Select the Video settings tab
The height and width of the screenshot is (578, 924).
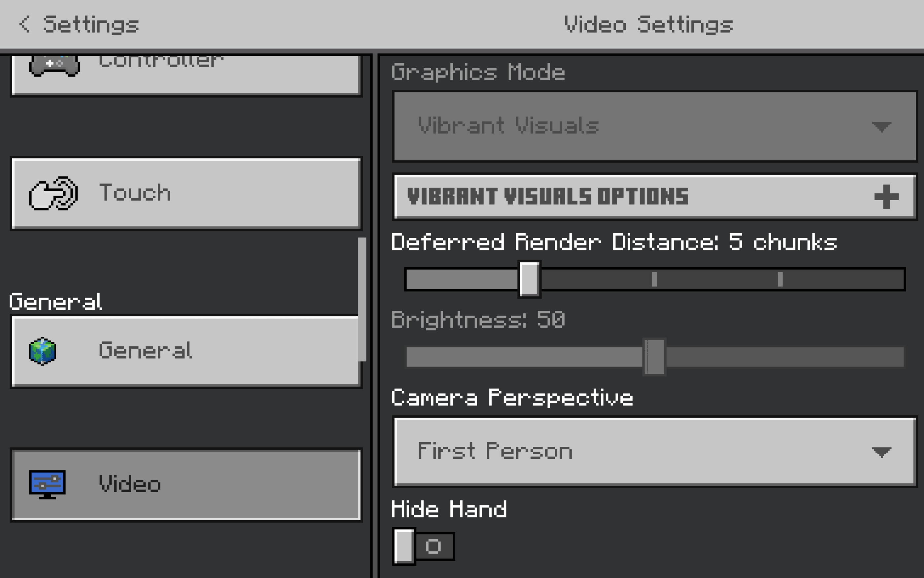pos(186,484)
